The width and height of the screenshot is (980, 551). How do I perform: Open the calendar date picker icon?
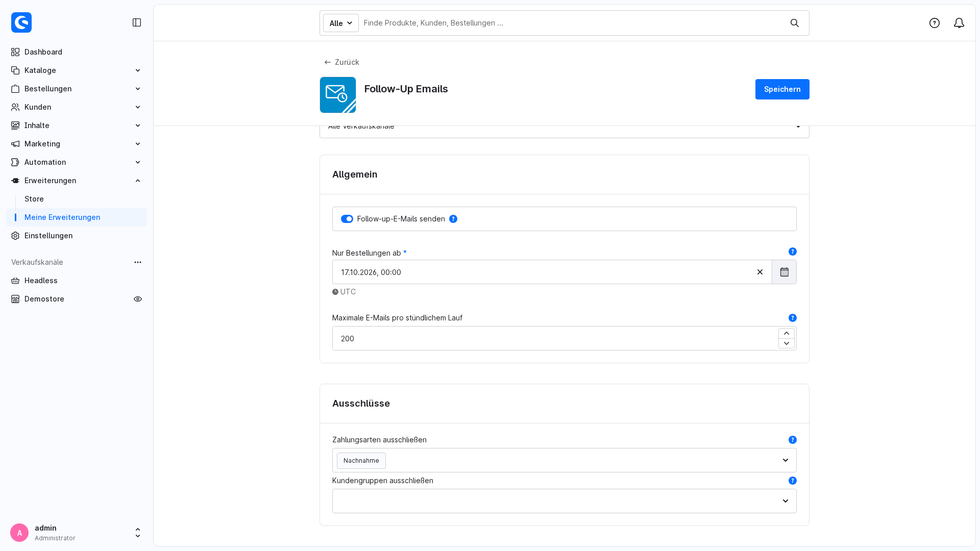[785, 272]
